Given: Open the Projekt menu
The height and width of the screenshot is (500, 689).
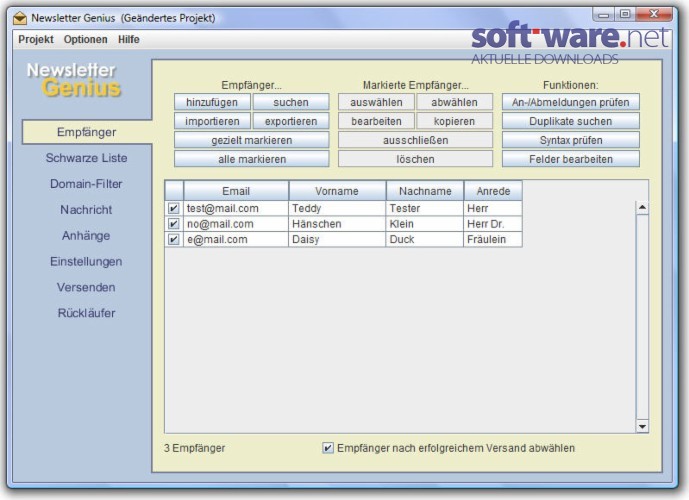Looking at the screenshot, I should (x=36, y=40).
